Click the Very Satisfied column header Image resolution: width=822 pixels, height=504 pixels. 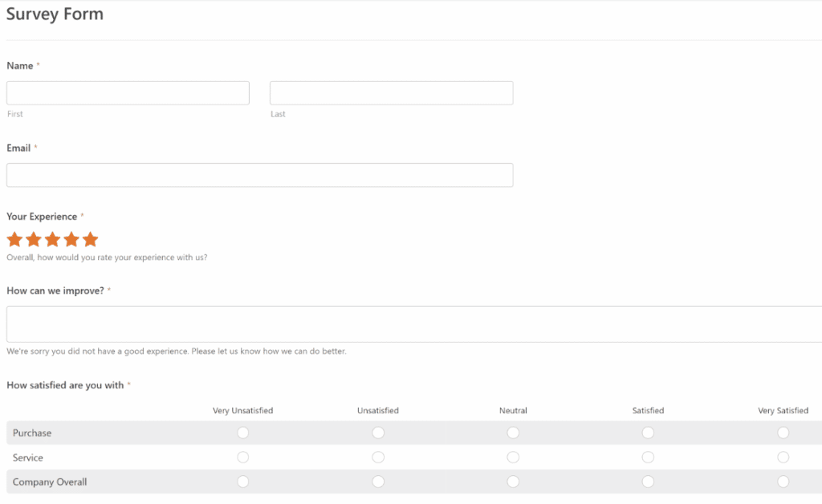[x=783, y=410]
